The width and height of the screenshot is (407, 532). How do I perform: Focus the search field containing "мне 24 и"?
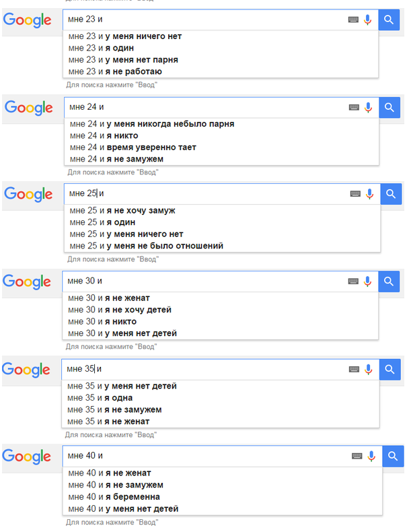click(x=202, y=107)
